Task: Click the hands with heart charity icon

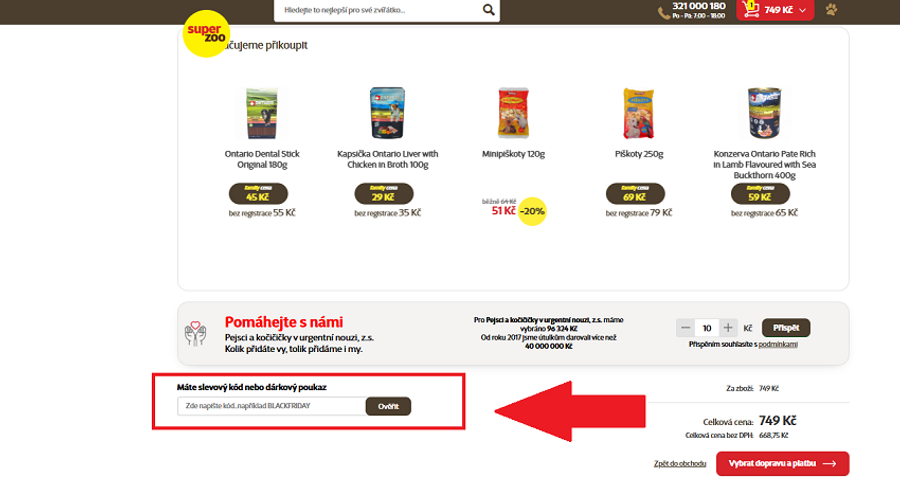Action: [195, 333]
